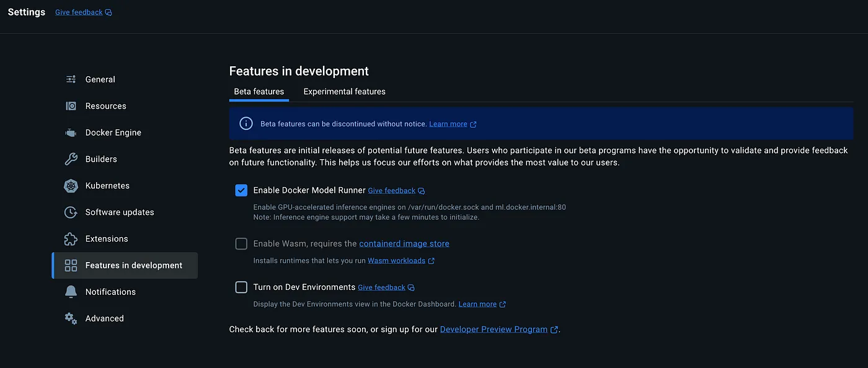Click the Software updates clock icon
Screen dimensions: 868x368
tap(71, 212)
